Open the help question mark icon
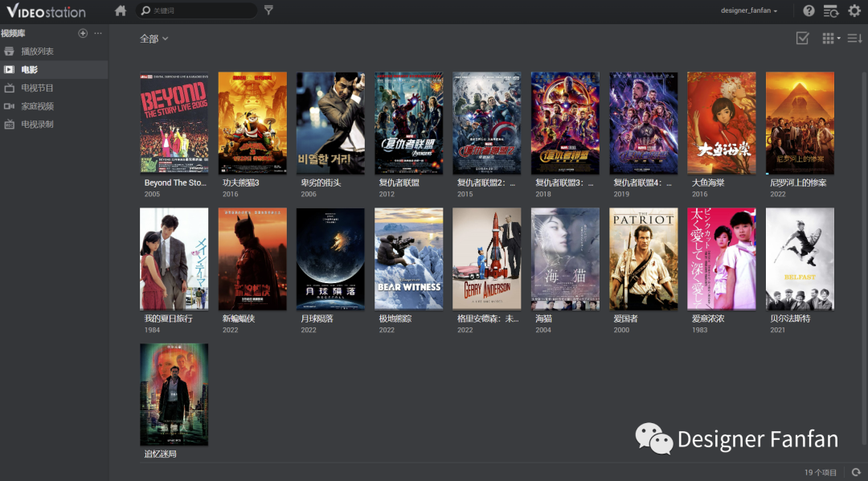The height and width of the screenshot is (481, 868). coord(809,10)
